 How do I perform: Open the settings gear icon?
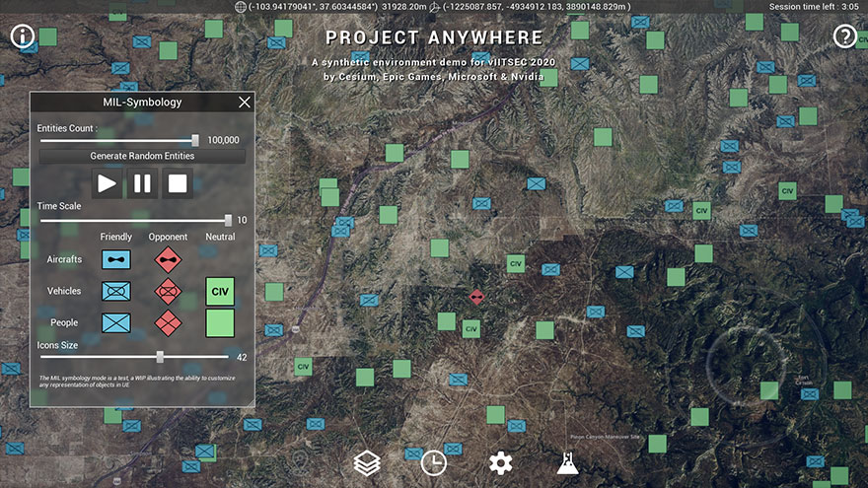[501, 463]
